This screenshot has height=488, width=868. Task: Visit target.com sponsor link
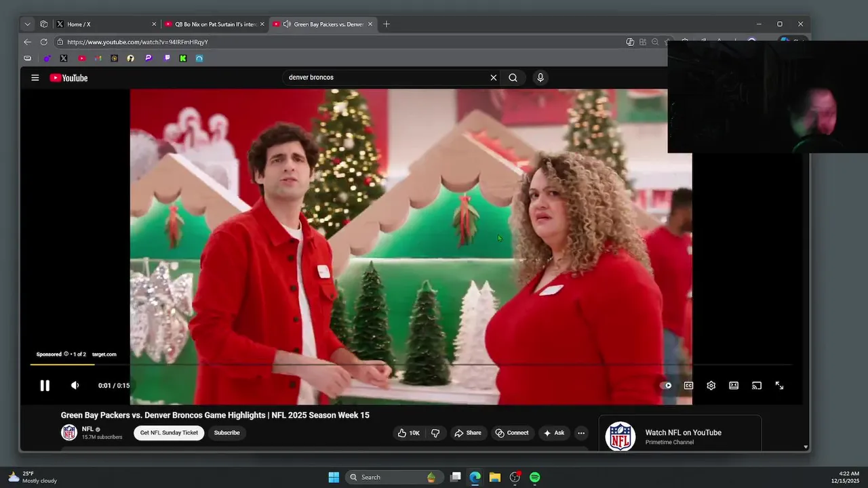[x=104, y=354]
